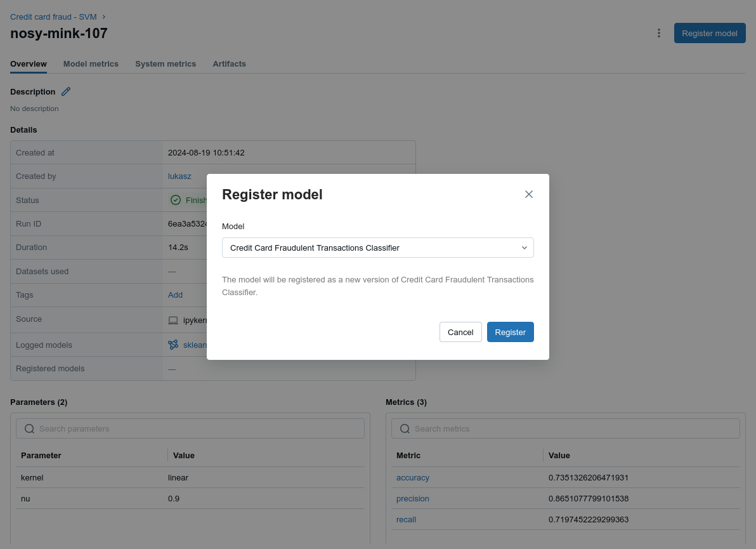The width and height of the screenshot is (756, 549).
Task: Open the accuracy metric link
Action: [413, 478]
